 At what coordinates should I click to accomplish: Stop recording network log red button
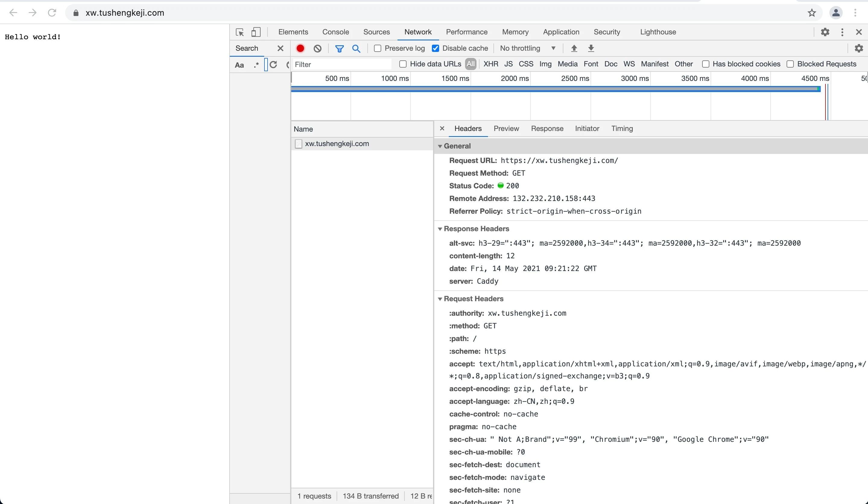[300, 48]
